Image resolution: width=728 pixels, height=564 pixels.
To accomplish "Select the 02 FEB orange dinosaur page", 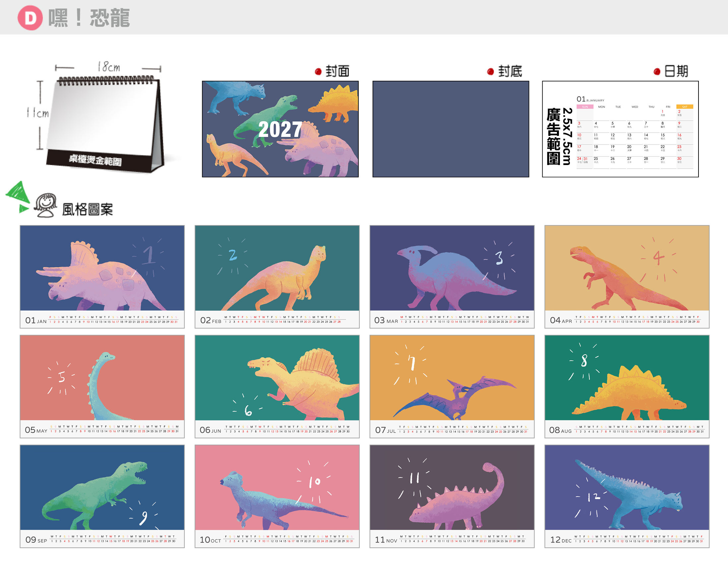I will click(277, 276).
